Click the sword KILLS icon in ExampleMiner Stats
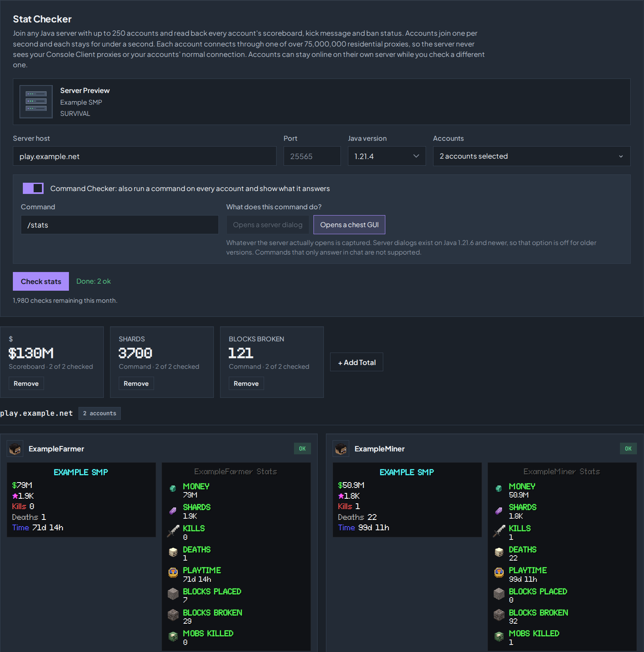 pos(499,531)
